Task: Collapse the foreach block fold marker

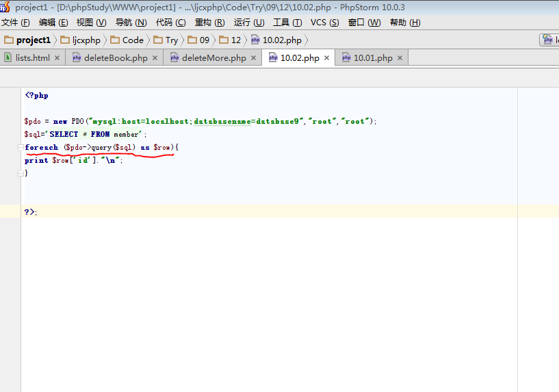Action: [x=21, y=147]
